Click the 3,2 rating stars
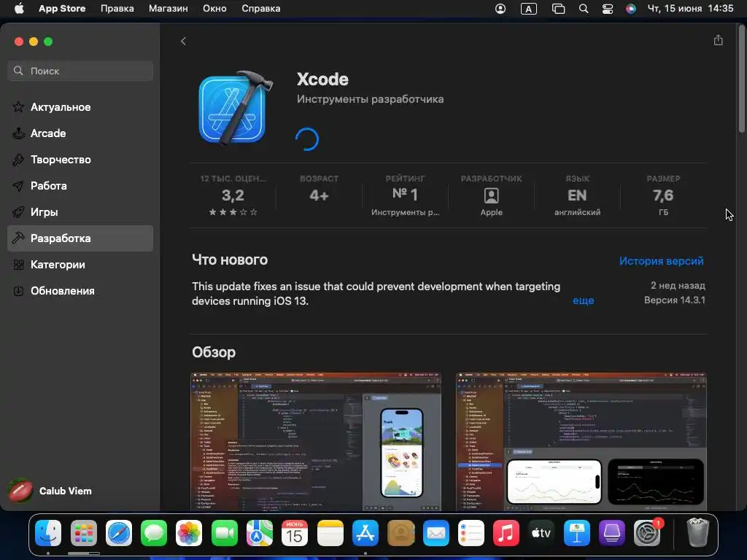Viewport: 747px width, 560px height. pos(233,212)
